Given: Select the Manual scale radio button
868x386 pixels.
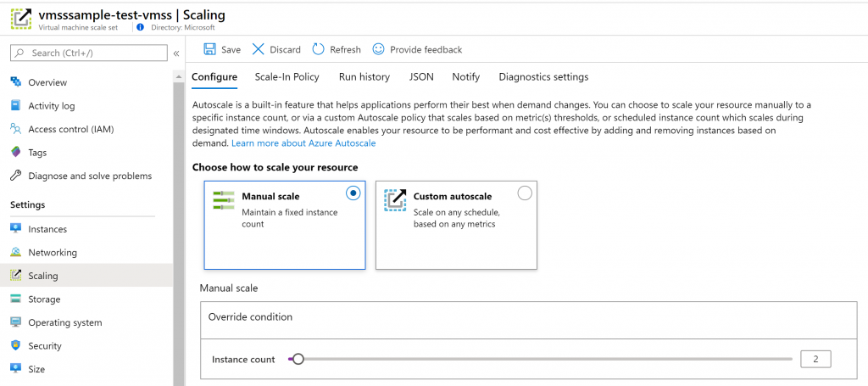Looking at the screenshot, I should pos(353,193).
